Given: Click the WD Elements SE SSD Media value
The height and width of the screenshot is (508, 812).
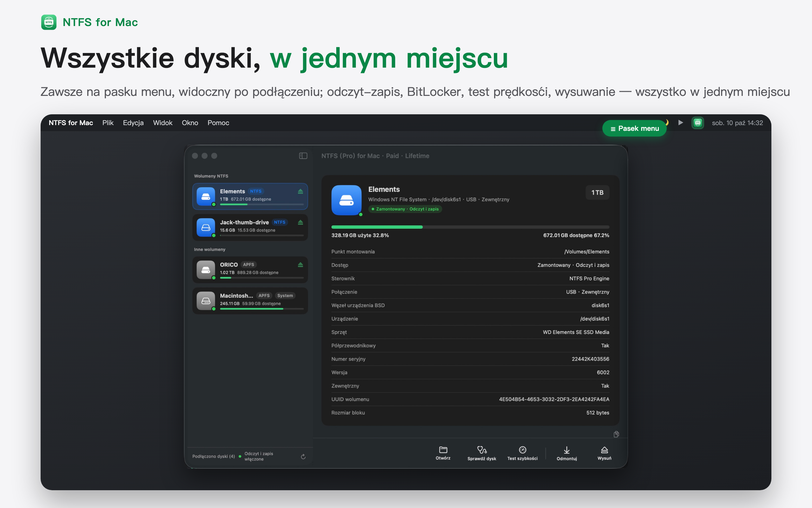Looking at the screenshot, I should tap(576, 332).
